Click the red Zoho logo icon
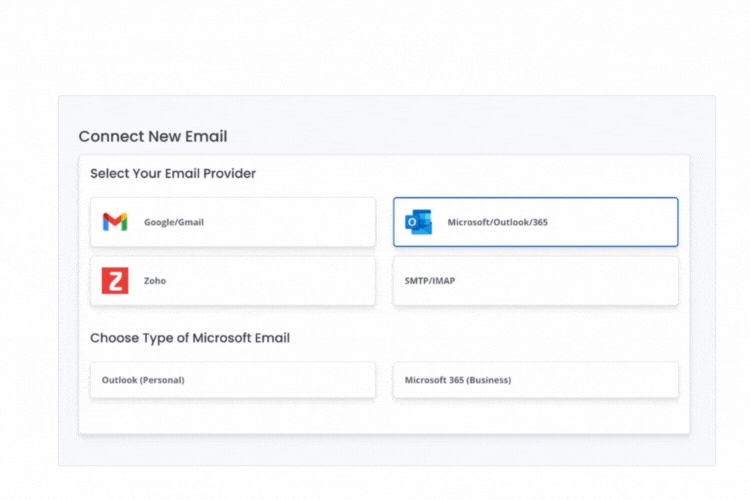Viewport: 750px width, 500px height. click(x=115, y=280)
